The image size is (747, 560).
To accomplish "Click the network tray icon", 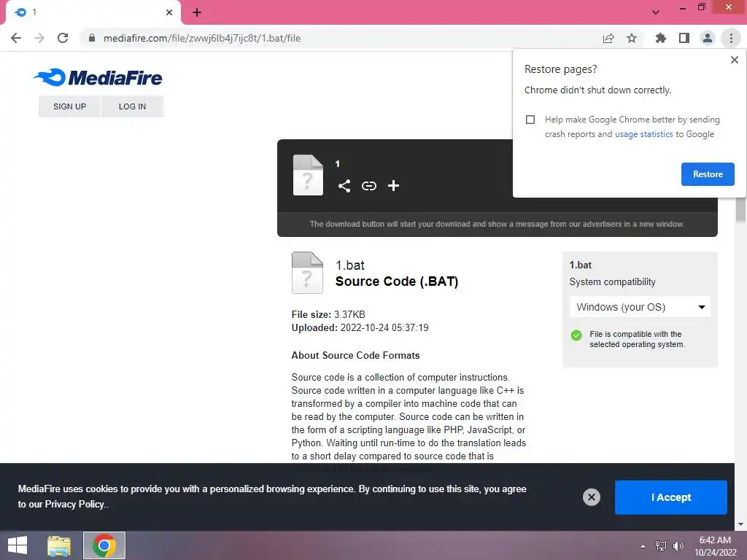I will click(660, 546).
